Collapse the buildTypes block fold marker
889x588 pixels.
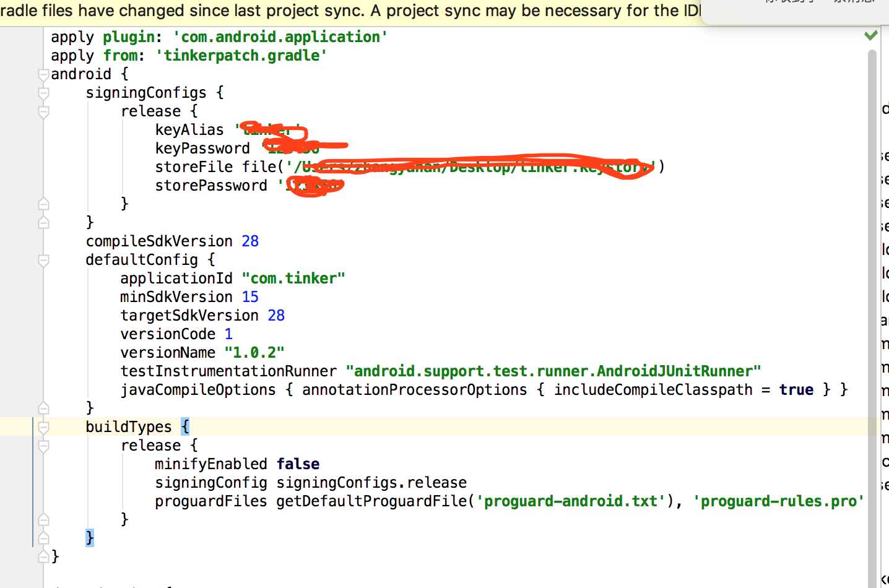(x=43, y=427)
